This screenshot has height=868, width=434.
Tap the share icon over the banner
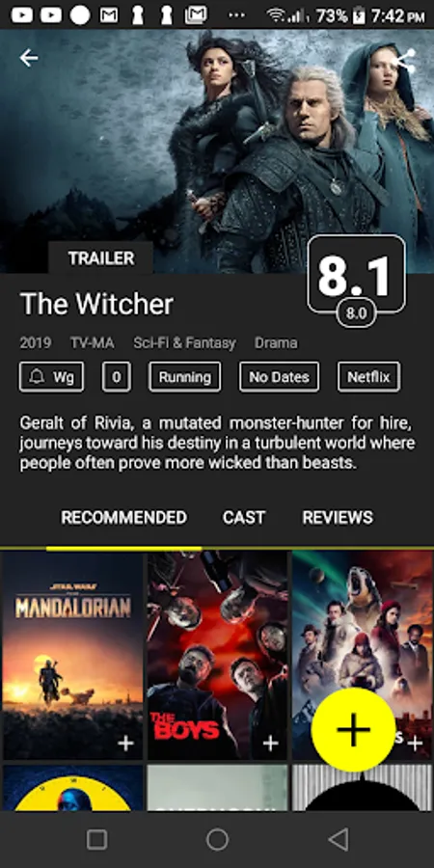click(405, 62)
